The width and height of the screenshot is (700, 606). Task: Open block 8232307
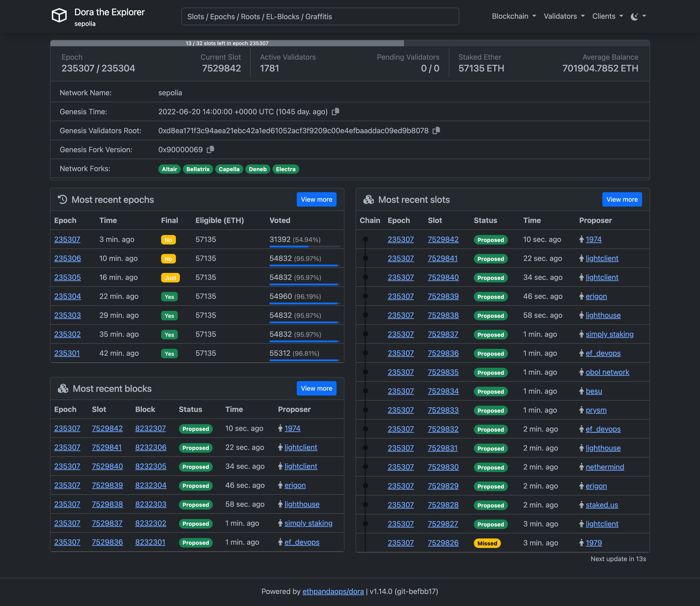tap(150, 428)
